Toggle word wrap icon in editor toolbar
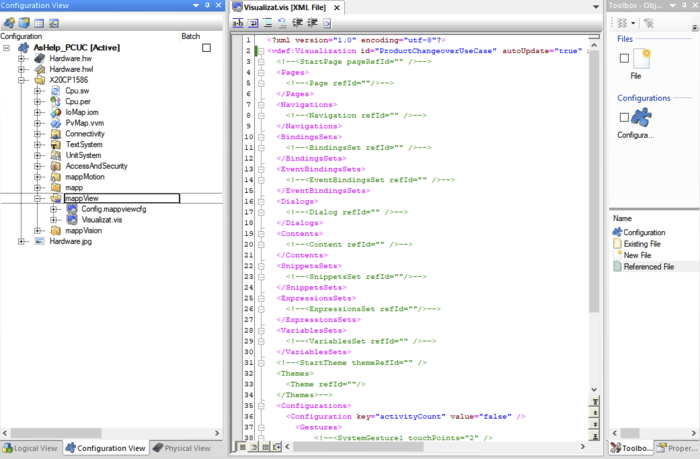This screenshot has height=459, width=700. coord(253,23)
